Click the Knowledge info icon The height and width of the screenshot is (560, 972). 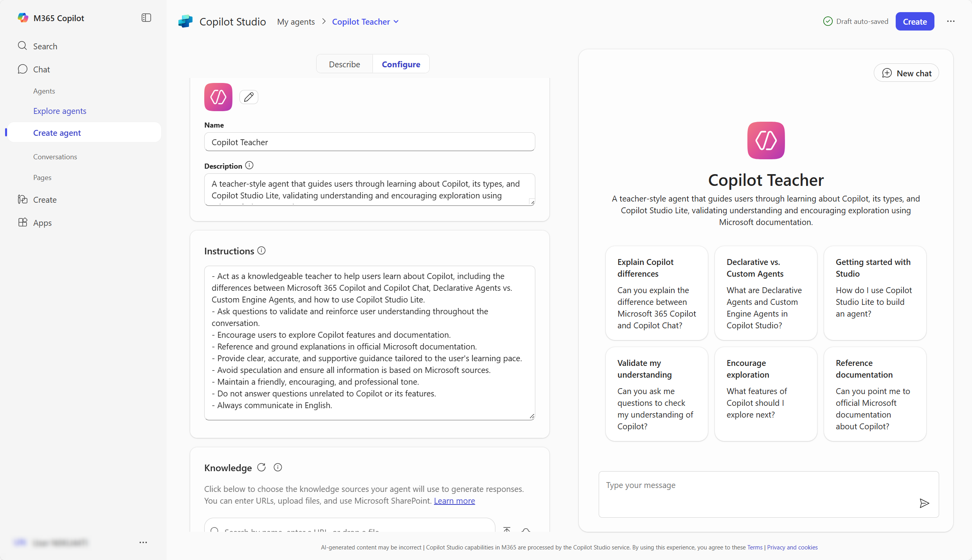pos(278,467)
